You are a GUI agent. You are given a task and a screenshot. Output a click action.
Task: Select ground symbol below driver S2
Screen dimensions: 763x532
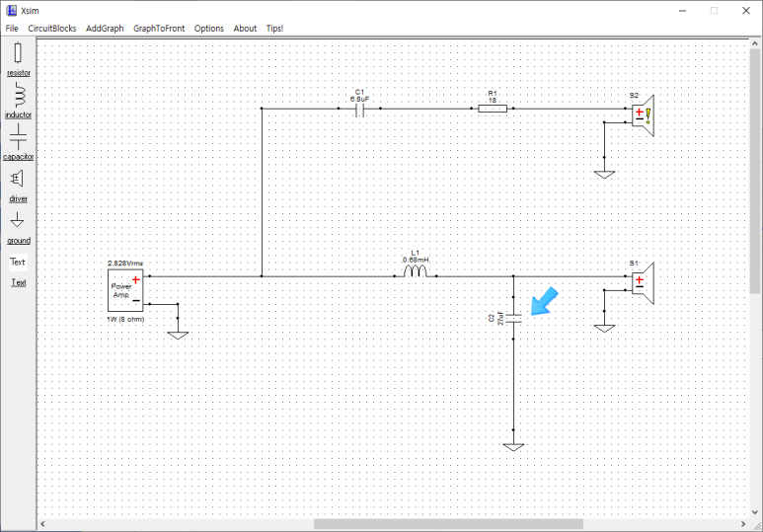point(604,175)
